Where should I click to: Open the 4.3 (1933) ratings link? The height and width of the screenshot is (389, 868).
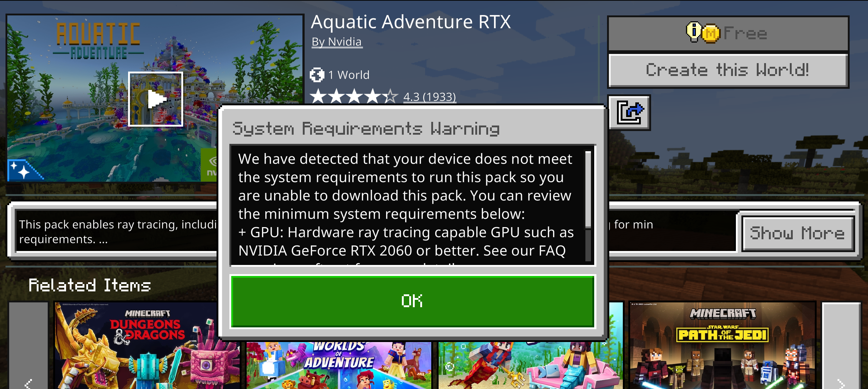pos(429,97)
